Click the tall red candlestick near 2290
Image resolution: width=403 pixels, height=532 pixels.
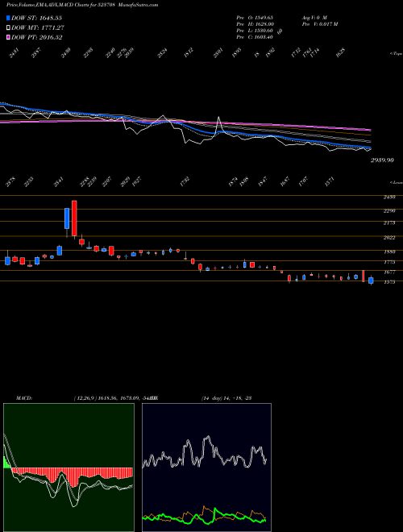74,218
